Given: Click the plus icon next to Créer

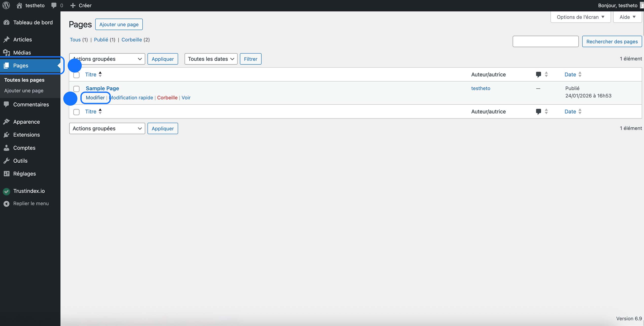Looking at the screenshot, I should pyautogui.click(x=73, y=5).
